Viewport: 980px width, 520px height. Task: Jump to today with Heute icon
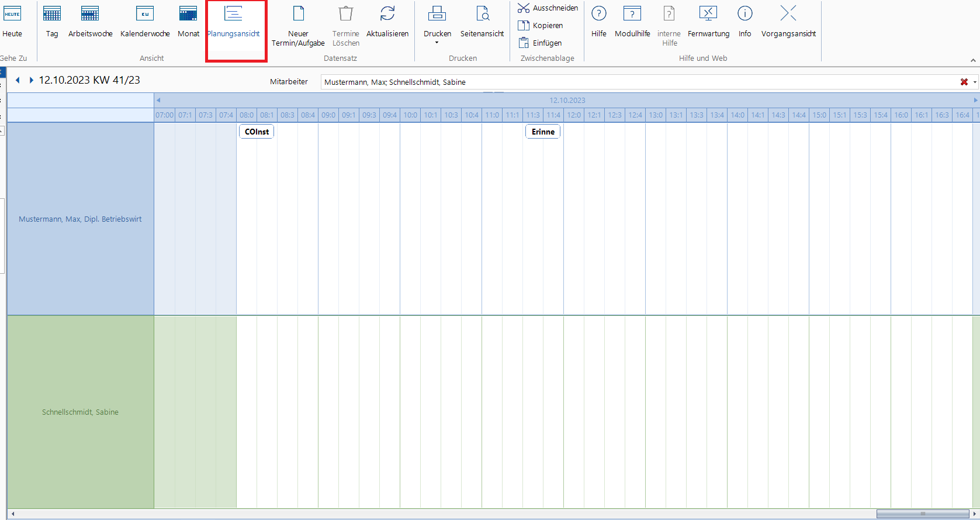[x=12, y=21]
